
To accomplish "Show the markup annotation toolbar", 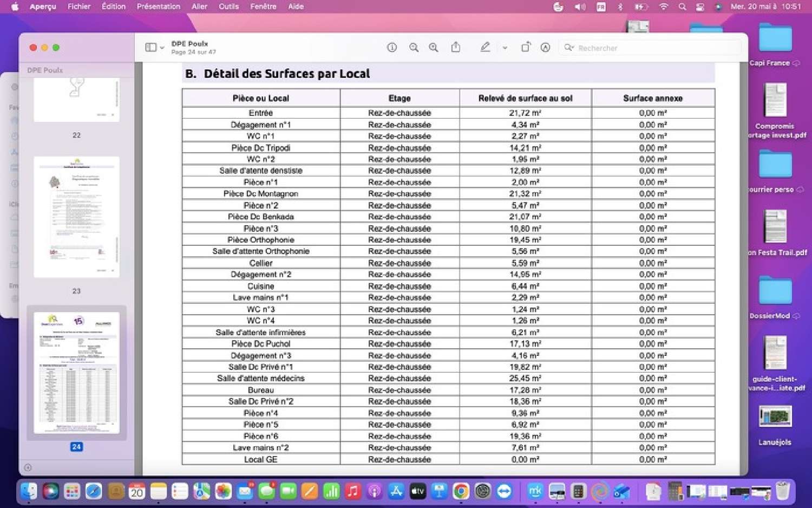I will (x=546, y=48).
